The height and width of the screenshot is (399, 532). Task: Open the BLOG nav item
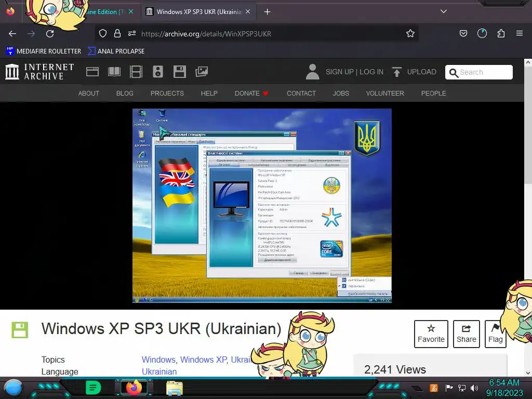(125, 94)
